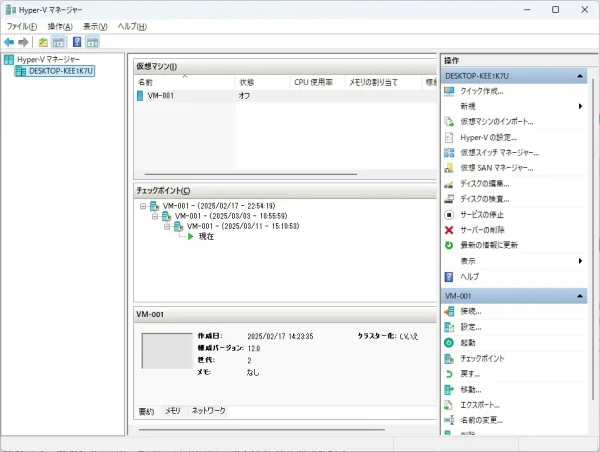Click 接続 connect icon for VM-001
Screen dimensions: 600x452
tap(449, 312)
